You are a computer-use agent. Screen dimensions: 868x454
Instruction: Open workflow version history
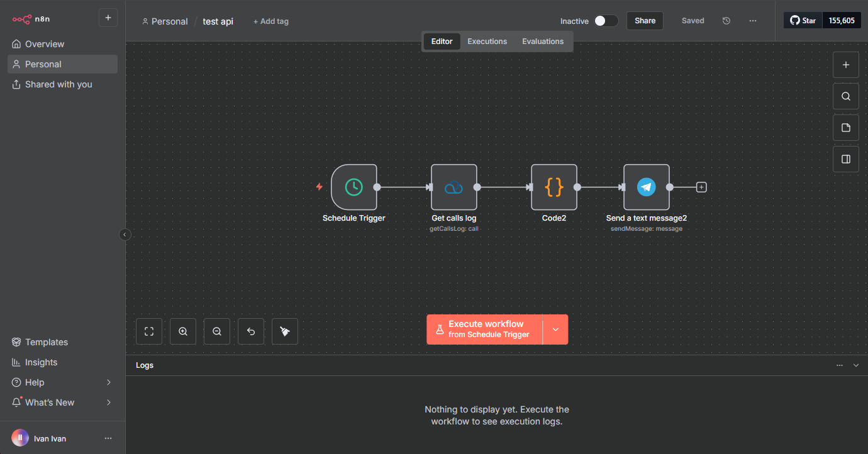(x=726, y=20)
